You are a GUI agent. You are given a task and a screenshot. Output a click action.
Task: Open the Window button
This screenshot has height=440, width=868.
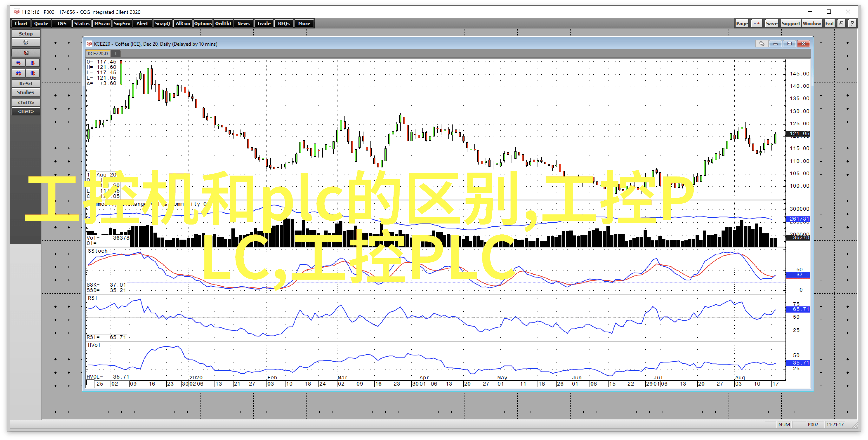pyautogui.click(x=812, y=23)
